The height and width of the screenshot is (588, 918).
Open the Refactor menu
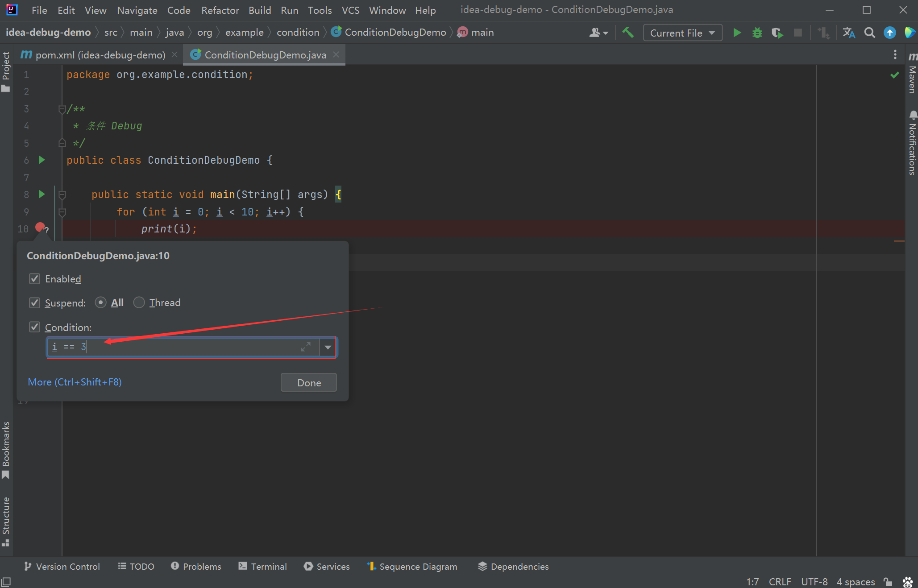coord(220,10)
